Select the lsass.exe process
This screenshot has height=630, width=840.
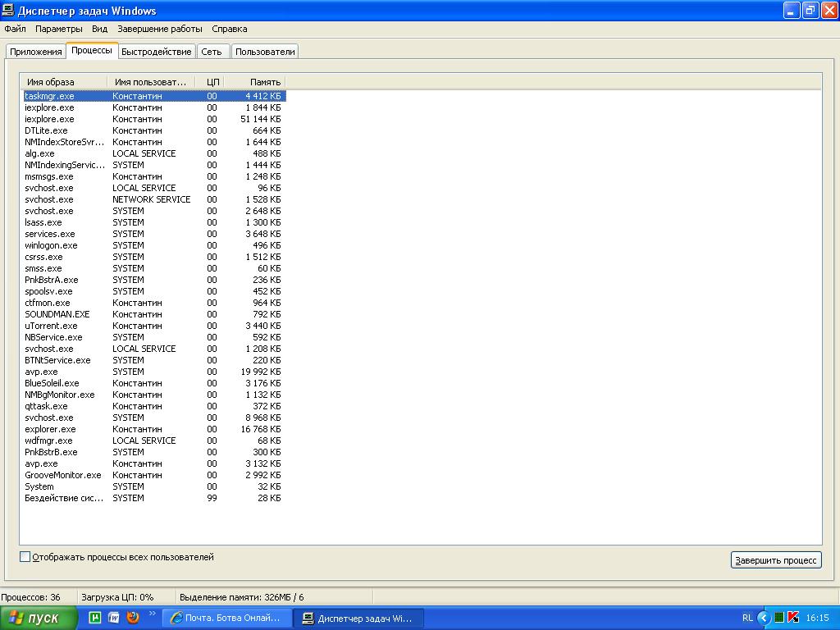point(154,222)
